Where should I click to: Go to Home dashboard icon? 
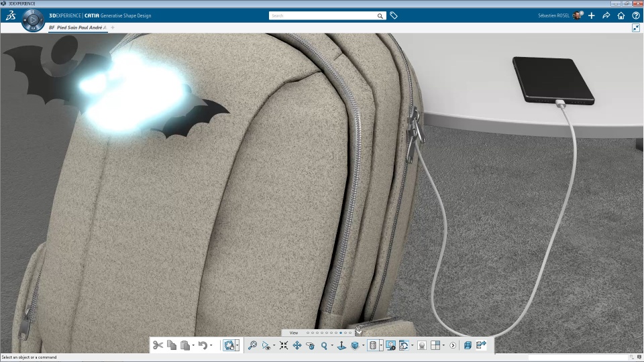(x=621, y=15)
